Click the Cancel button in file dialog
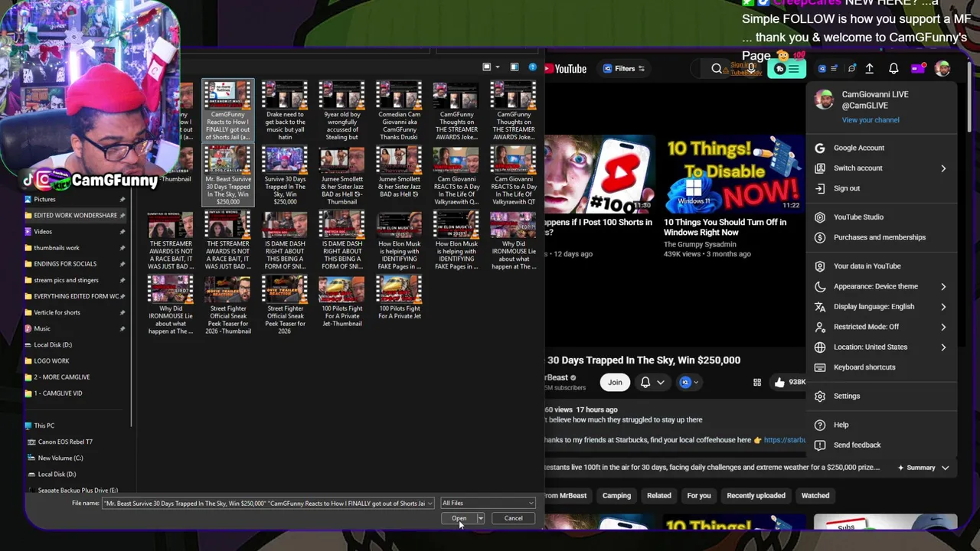 (x=513, y=518)
